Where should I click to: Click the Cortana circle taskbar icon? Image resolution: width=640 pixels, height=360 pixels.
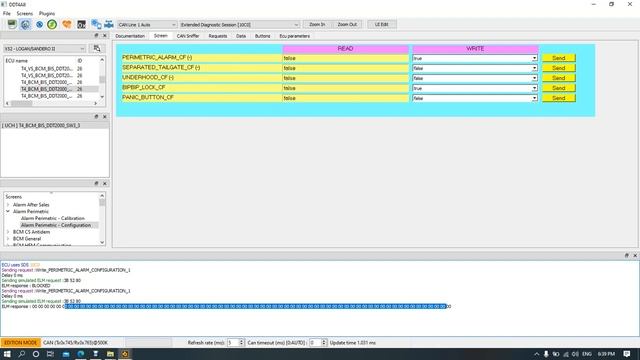pos(36,354)
